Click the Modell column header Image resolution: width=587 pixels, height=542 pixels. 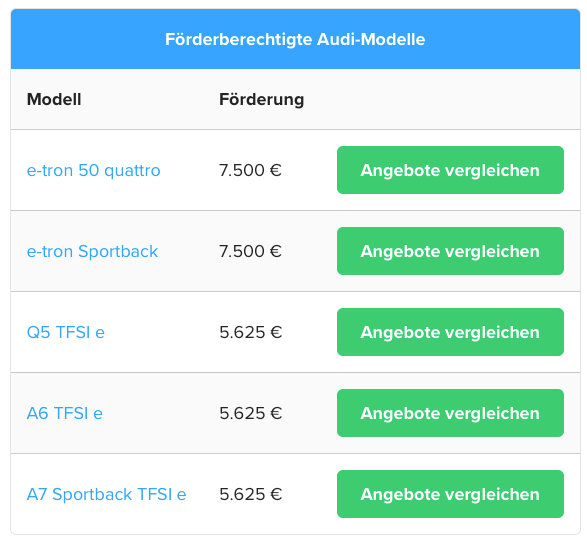pos(54,100)
